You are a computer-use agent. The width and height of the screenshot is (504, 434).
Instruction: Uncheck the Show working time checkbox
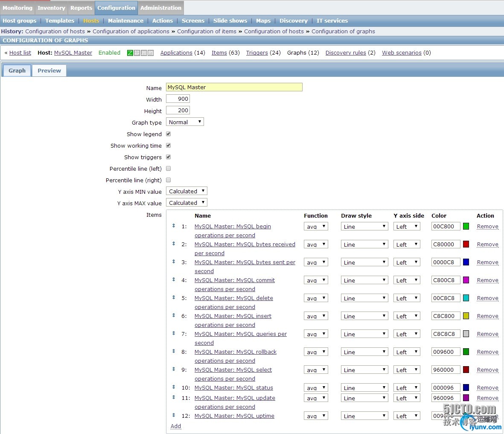(169, 146)
